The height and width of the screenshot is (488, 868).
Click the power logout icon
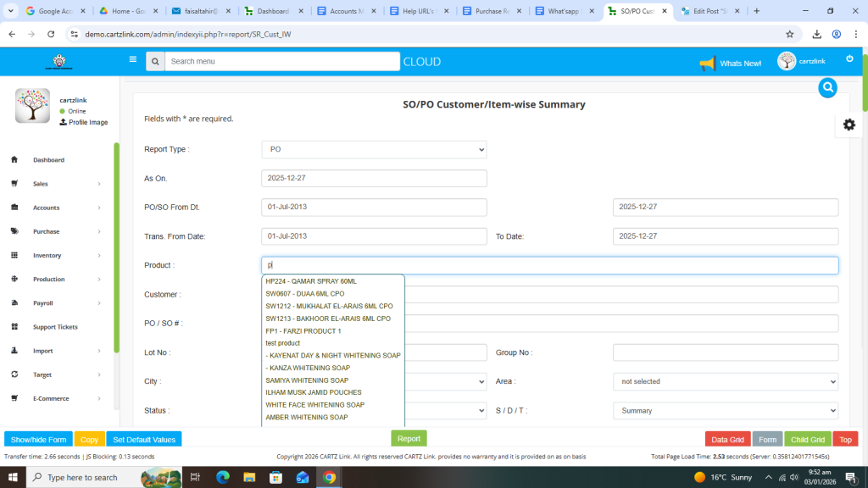[849, 58]
